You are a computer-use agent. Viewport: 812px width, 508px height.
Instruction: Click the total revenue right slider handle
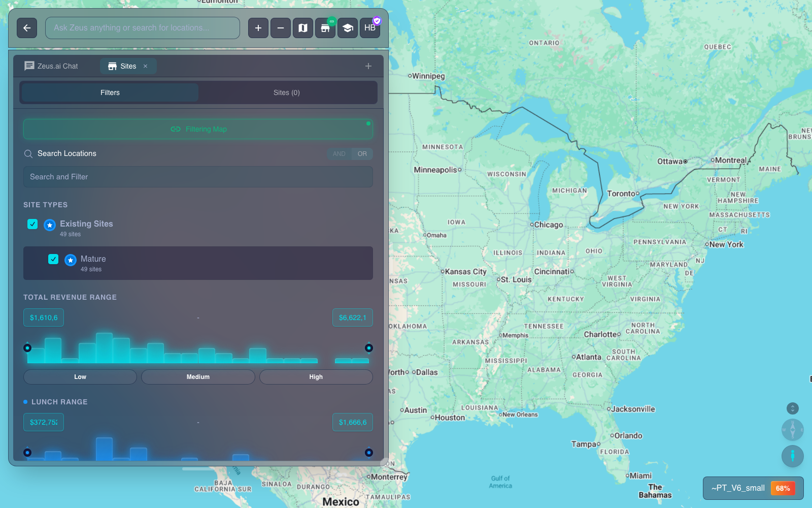coord(369,348)
